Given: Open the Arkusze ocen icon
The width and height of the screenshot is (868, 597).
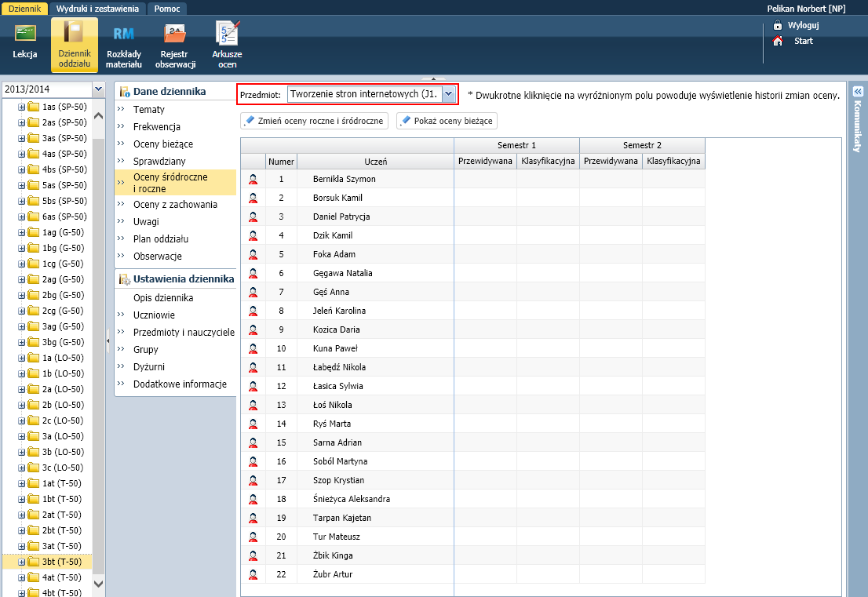Looking at the screenshot, I should (227, 33).
